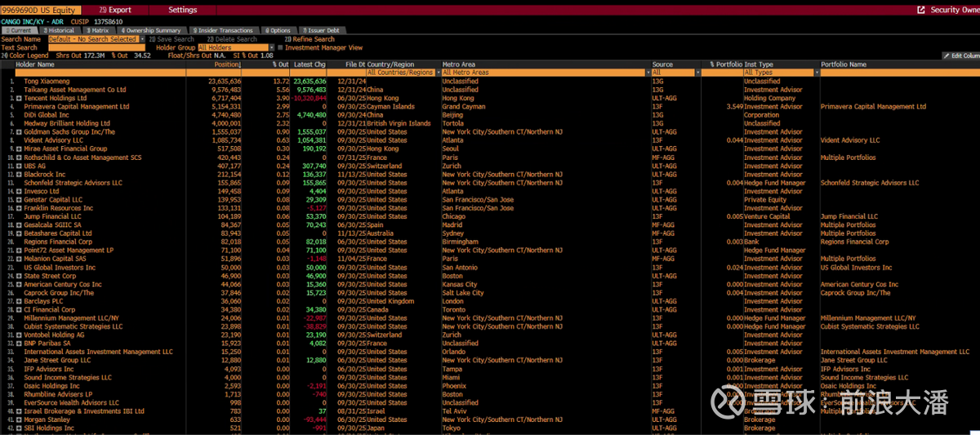Click the Edit Columns pencil icon
Image resolution: width=980 pixels, height=435 pixels.
(x=945, y=55)
